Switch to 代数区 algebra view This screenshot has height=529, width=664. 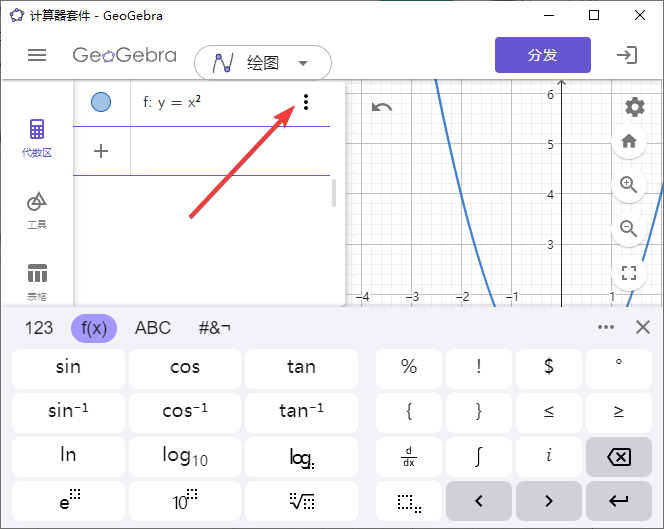click(37, 138)
